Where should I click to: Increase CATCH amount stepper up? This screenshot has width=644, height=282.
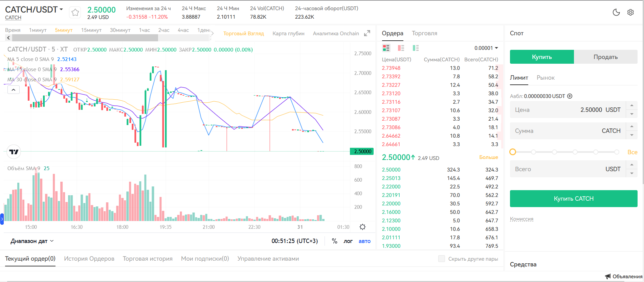pos(632,126)
